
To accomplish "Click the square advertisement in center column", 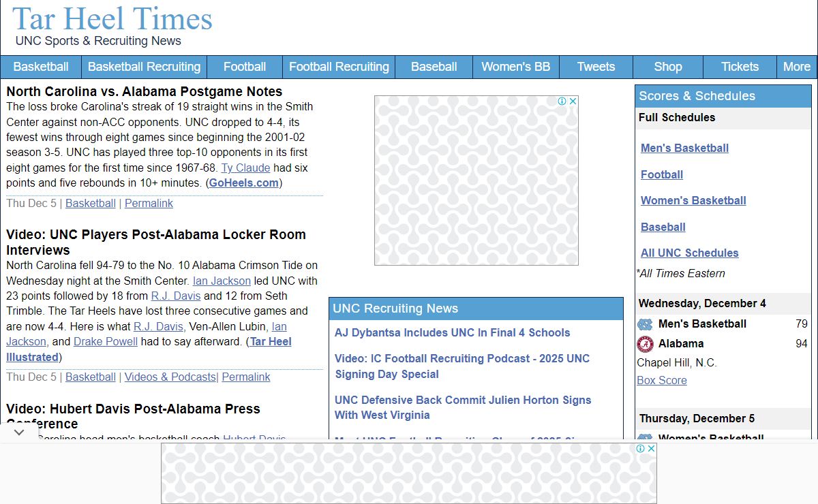I will tap(476, 180).
